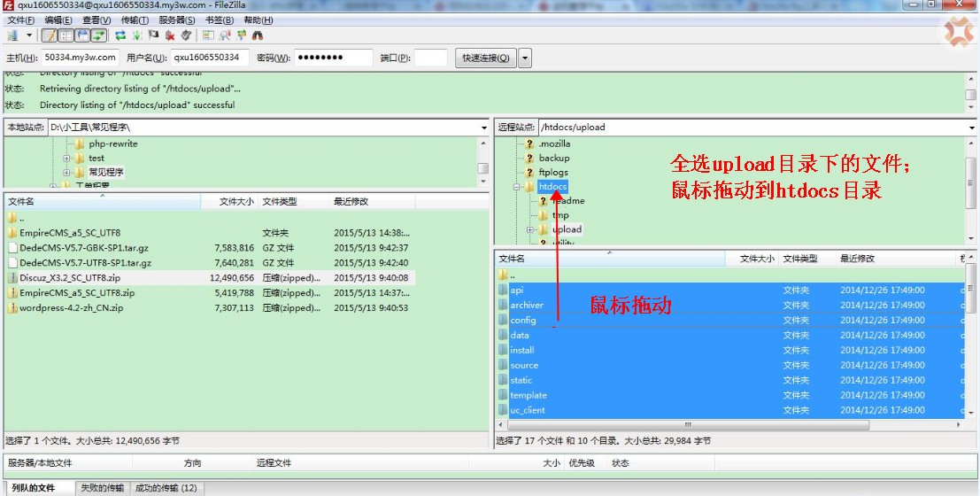Image resolution: width=980 pixels, height=496 pixels.
Task: Toggle the transfer queue display
Action: [98, 35]
